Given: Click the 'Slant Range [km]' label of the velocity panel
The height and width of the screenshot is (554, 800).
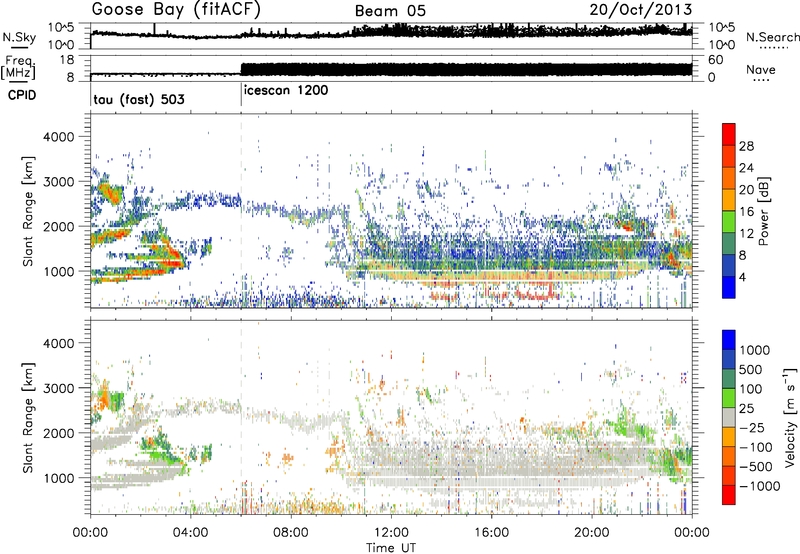Looking at the screenshot, I should (x=28, y=417).
